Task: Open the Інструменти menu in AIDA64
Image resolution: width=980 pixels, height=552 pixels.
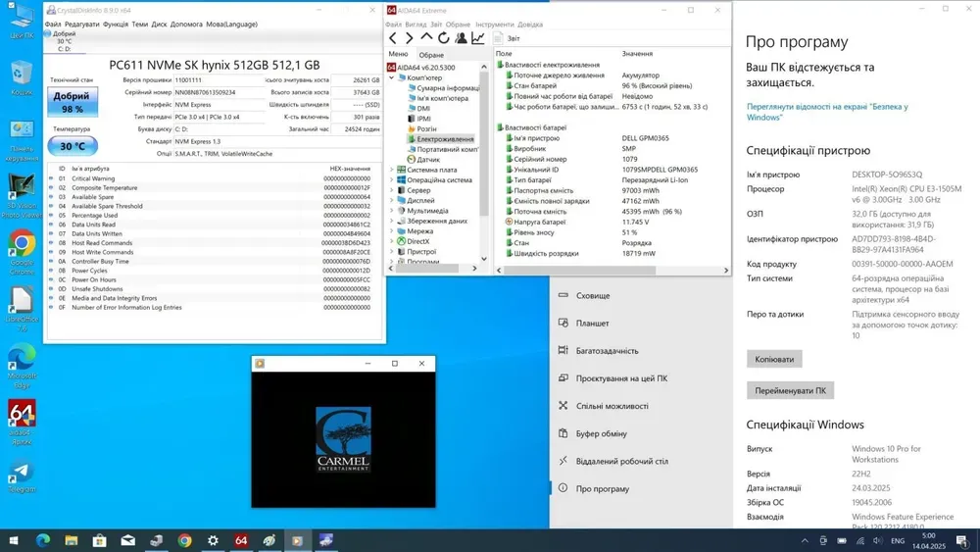Action: 494,25
